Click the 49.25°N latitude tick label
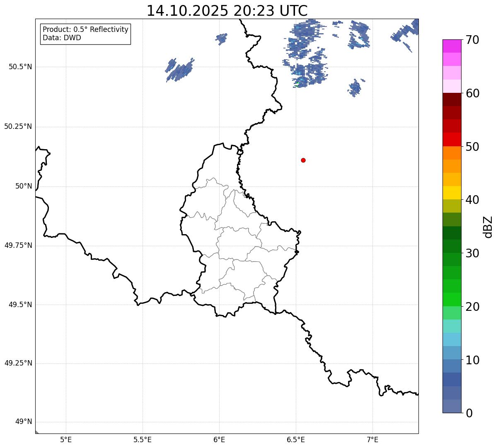Screen dimensions: 498x448 pyautogui.click(x=18, y=363)
